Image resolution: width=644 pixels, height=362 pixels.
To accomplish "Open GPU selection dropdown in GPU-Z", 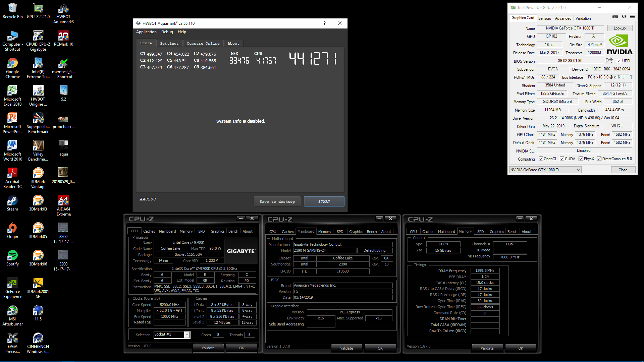I will [x=545, y=170].
